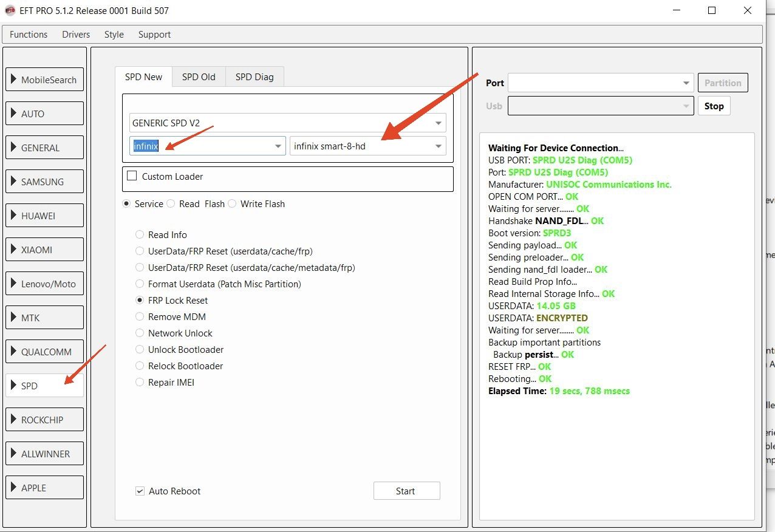The height and width of the screenshot is (532, 775).
Task: Select the Remove MDM option
Action: click(140, 316)
